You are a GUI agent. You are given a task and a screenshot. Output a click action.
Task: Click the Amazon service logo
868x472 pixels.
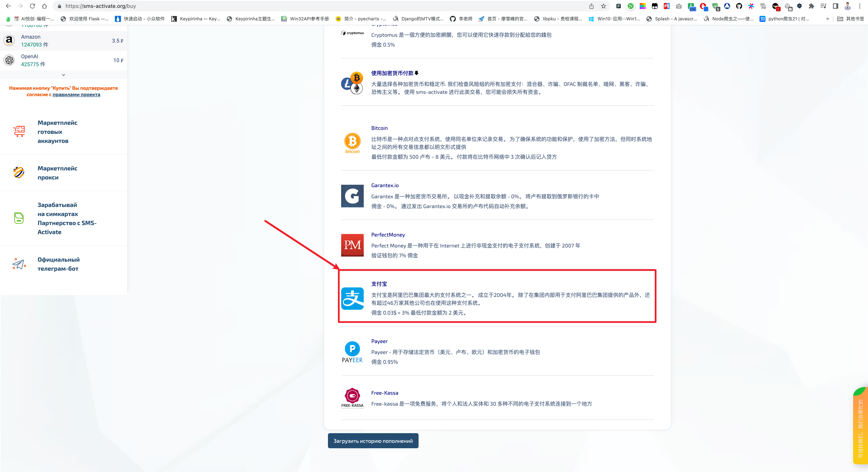tap(9, 41)
